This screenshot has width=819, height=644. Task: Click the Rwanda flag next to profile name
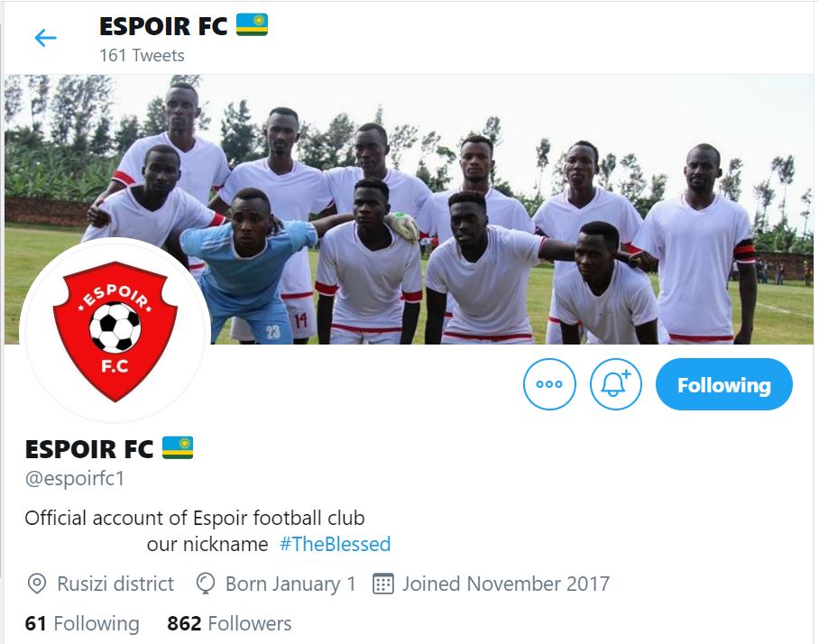click(x=178, y=447)
